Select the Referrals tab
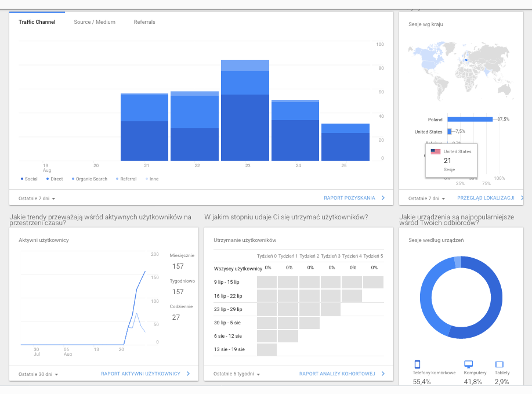 (x=144, y=22)
